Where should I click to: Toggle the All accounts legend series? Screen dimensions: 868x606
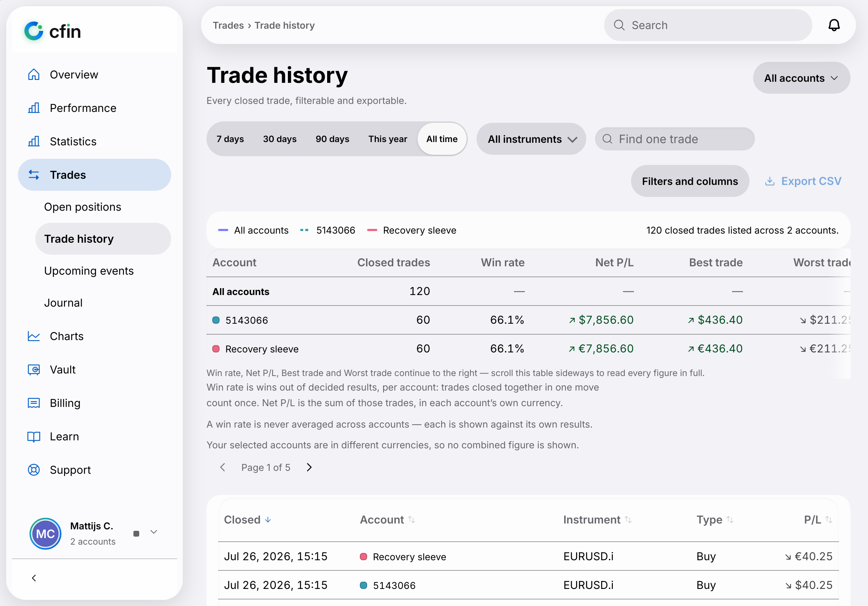coord(253,230)
